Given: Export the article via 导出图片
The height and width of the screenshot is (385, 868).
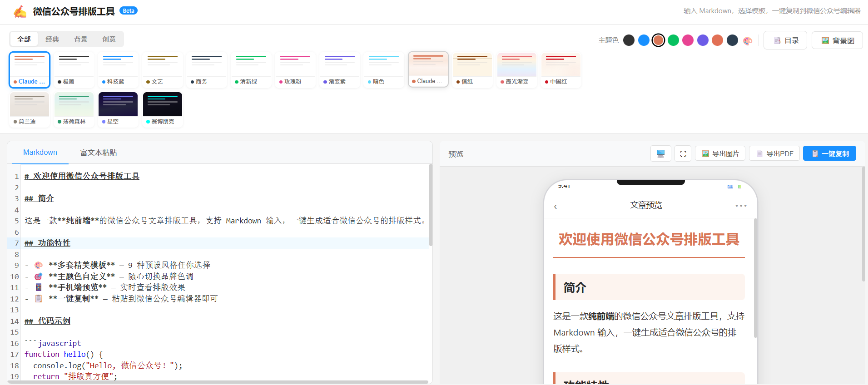Looking at the screenshot, I should tap(720, 153).
